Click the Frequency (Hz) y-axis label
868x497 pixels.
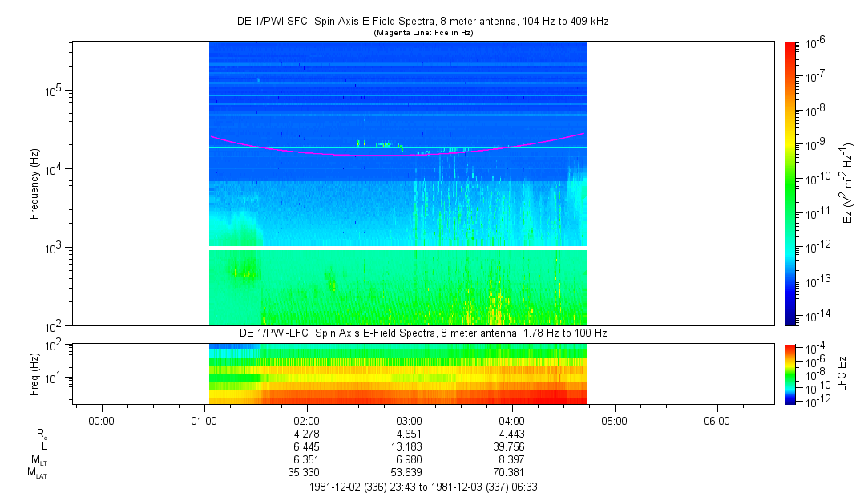click(34, 183)
